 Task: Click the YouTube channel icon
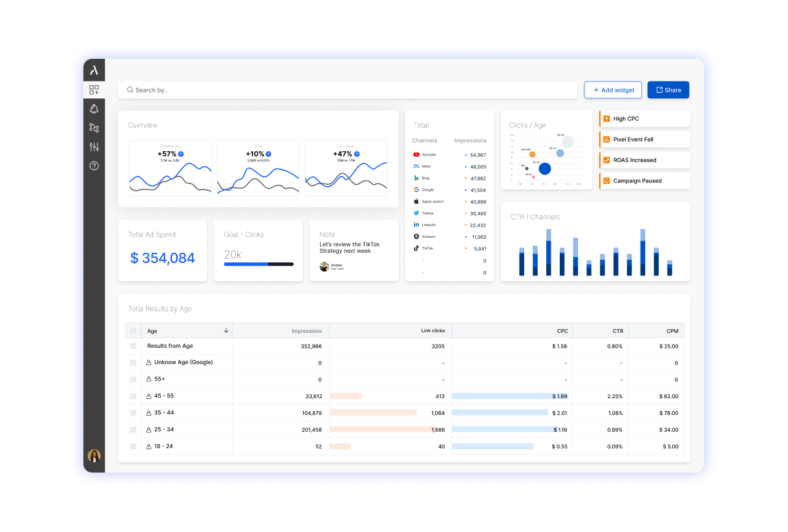coord(416,154)
